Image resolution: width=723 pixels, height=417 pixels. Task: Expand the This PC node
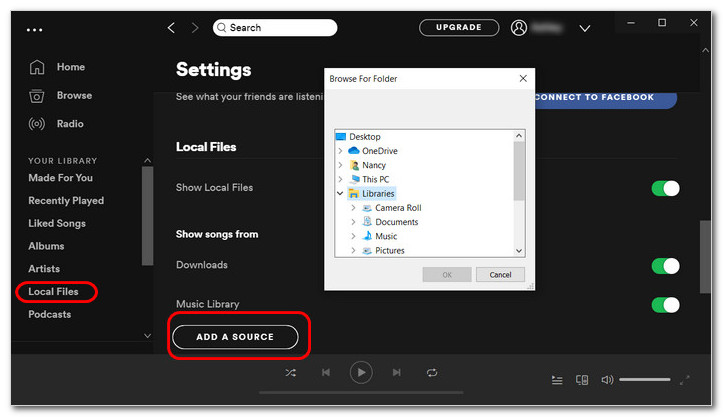pyautogui.click(x=340, y=179)
